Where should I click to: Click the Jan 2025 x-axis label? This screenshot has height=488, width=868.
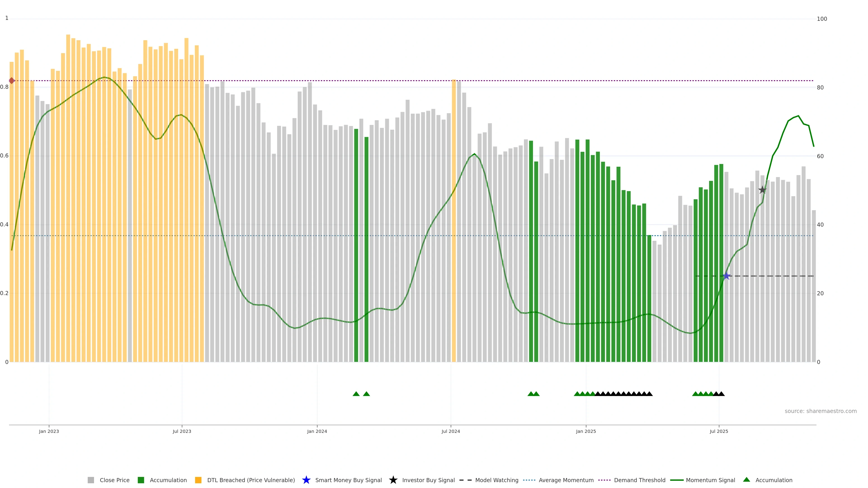click(x=586, y=431)
